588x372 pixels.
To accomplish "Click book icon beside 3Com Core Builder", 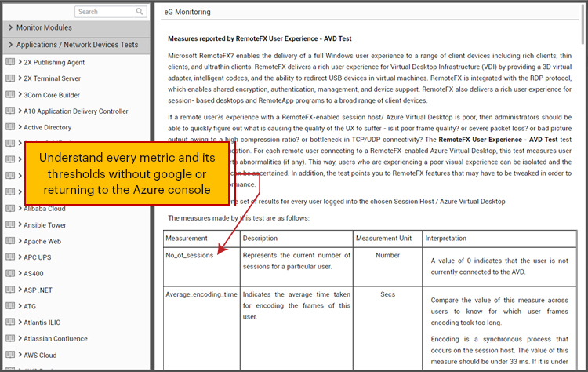I will pos(10,94).
